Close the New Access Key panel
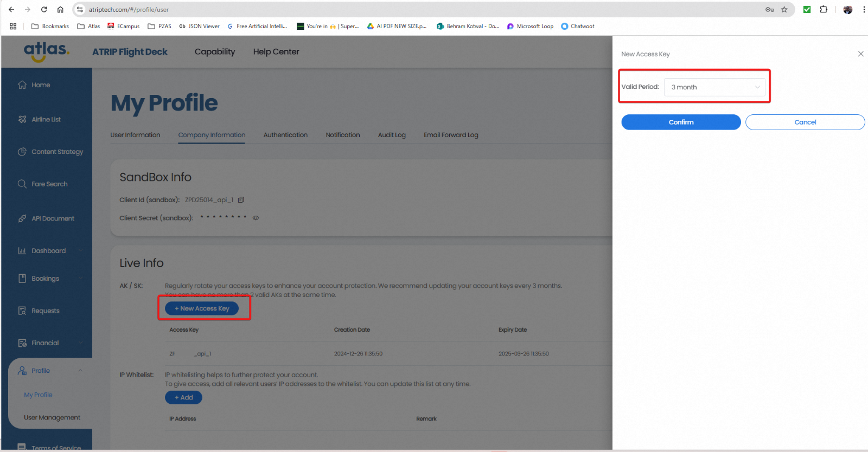This screenshot has height=452, width=868. [860, 54]
